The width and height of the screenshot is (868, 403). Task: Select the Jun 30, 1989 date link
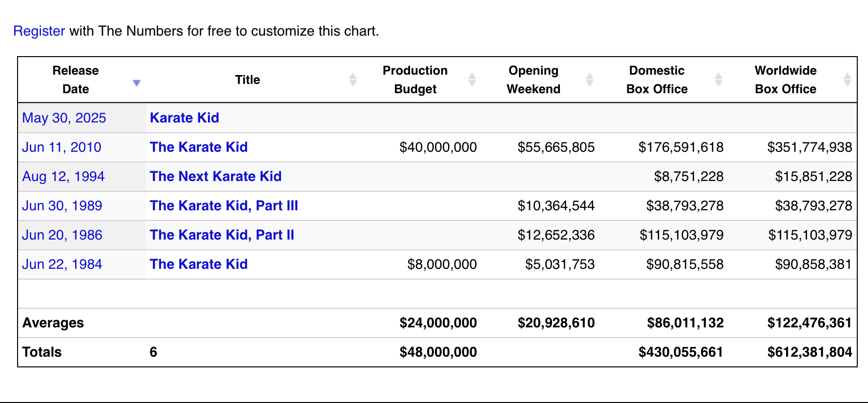(62, 206)
